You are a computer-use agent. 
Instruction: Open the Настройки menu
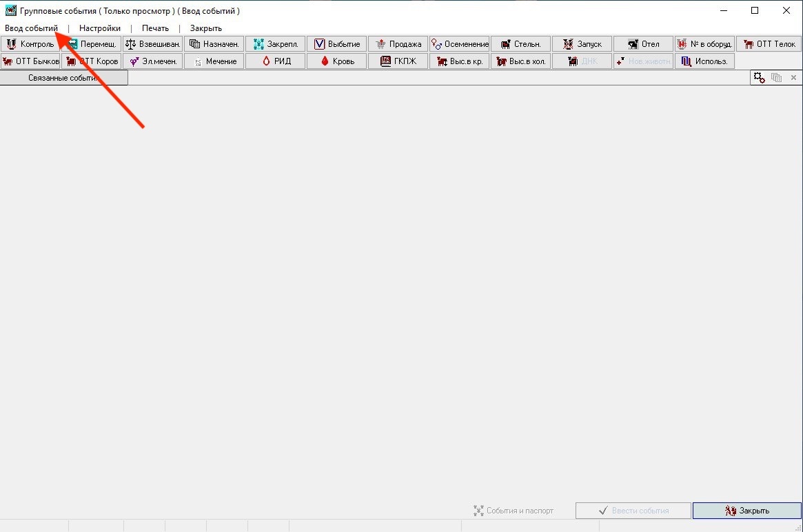pos(100,28)
